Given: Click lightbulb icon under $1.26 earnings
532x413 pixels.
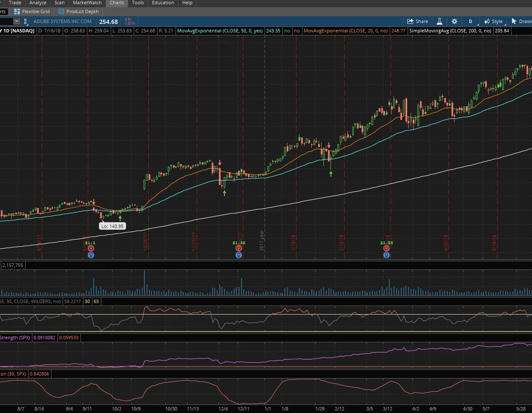Looking at the screenshot, I should (x=239, y=255).
